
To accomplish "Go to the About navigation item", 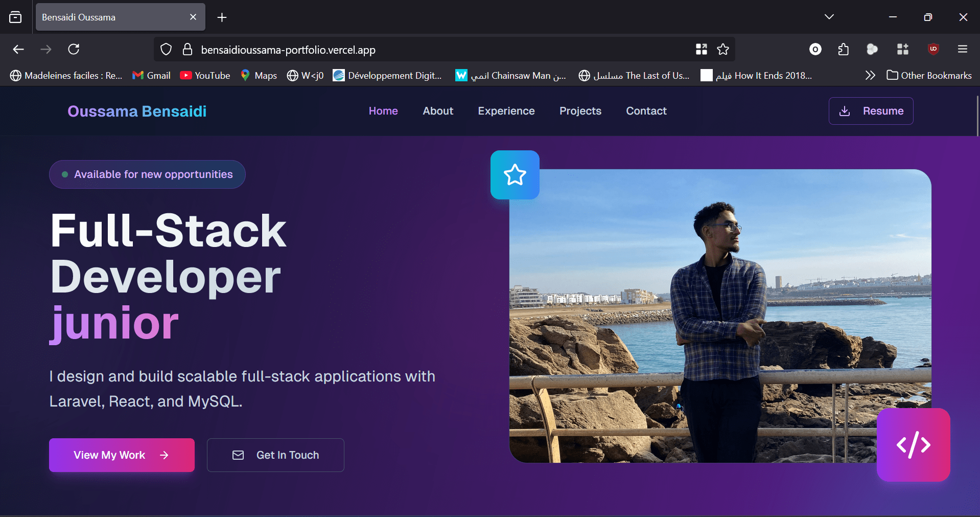I will pyautogui.click(x=438, y=111).
